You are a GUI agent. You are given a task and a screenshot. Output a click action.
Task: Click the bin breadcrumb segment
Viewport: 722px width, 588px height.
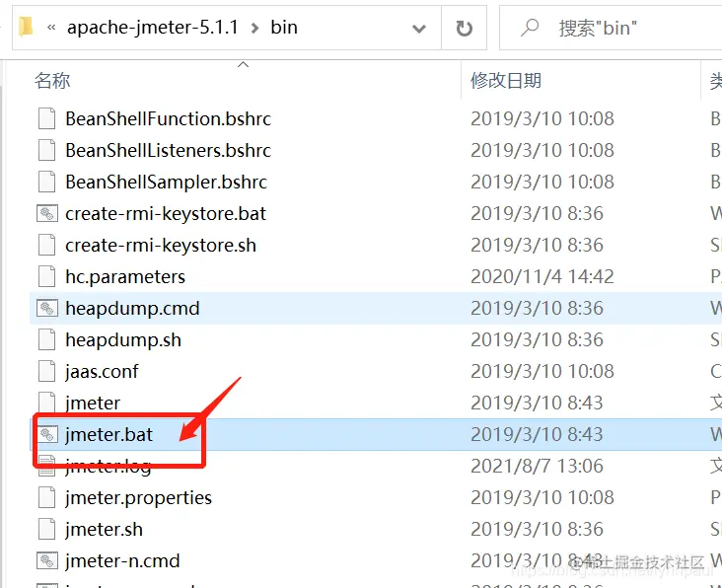pos(284,28)
